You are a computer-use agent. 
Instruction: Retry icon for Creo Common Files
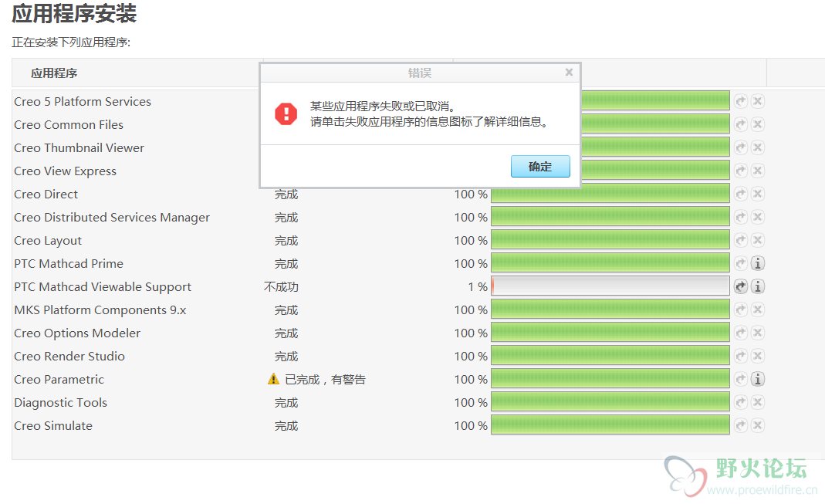[741, 124]
